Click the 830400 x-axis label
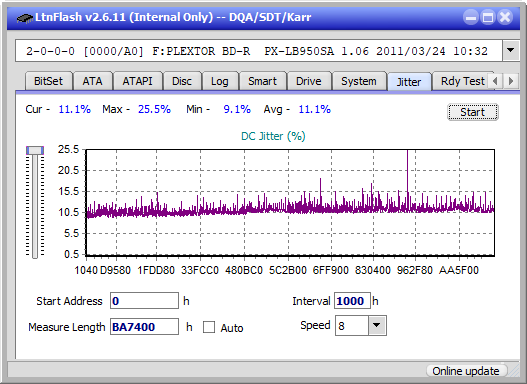The height and width of the screenshot is (384, 527). (373, 270)
